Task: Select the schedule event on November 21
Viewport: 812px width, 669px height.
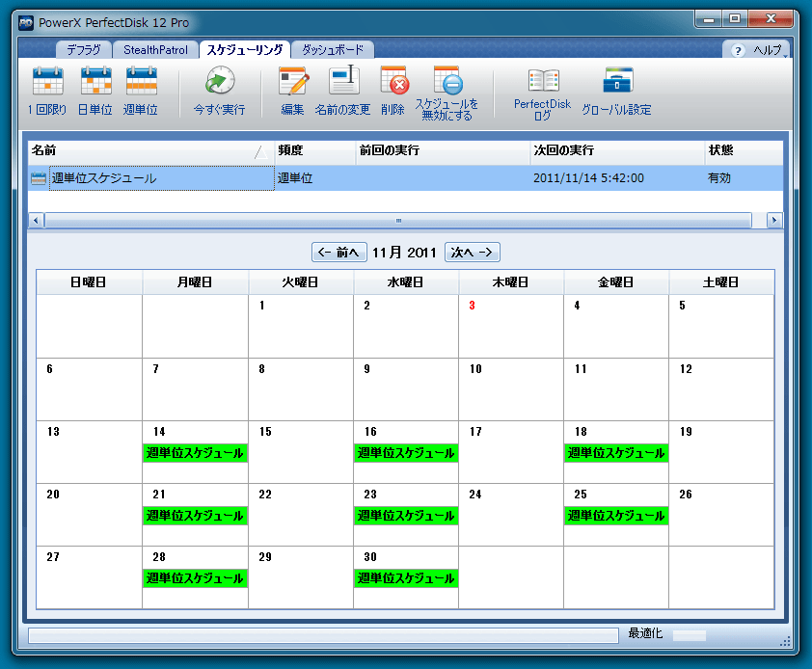Action: [195, 516]
